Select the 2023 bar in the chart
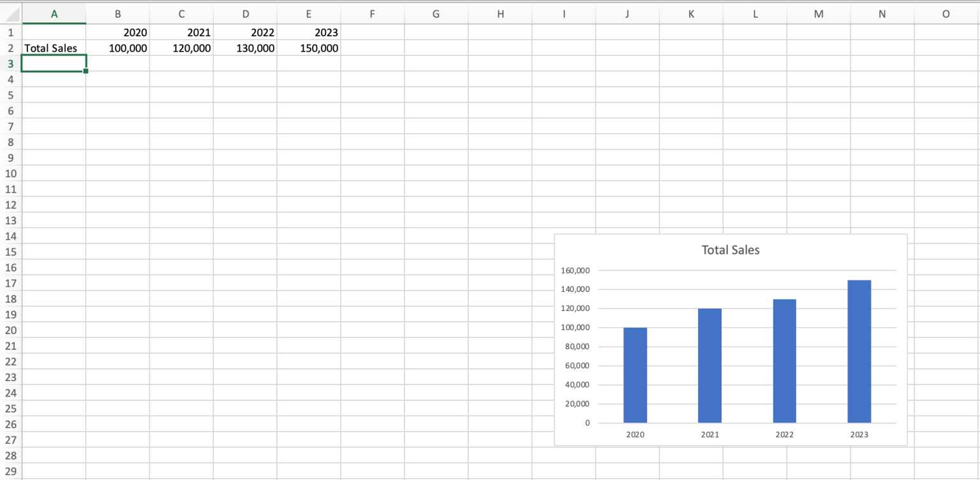Screen dimensions: 980x480 pos(859,351)
